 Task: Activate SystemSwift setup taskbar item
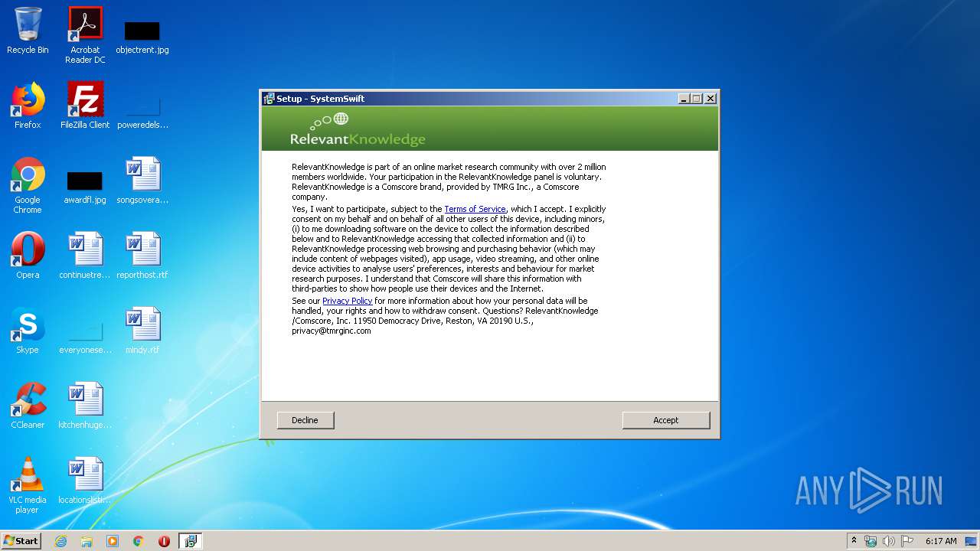click(x=191, y=541)
